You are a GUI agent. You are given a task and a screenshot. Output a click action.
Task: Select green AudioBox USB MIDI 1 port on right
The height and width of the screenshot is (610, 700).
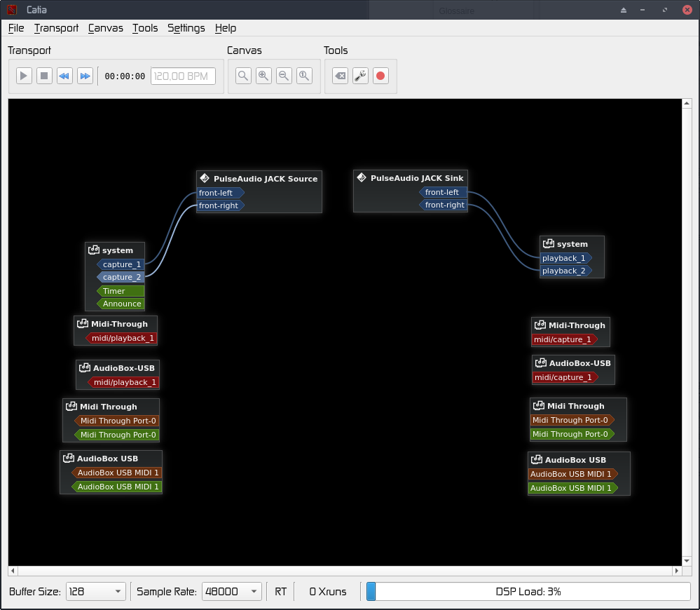click(573, 488)
